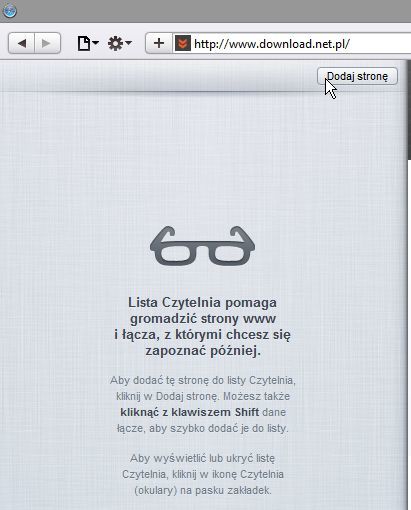Click the 'Aby dodać tę stronę' paragraph
Viewport: 411px width, 510px height.
click(203, 404)
